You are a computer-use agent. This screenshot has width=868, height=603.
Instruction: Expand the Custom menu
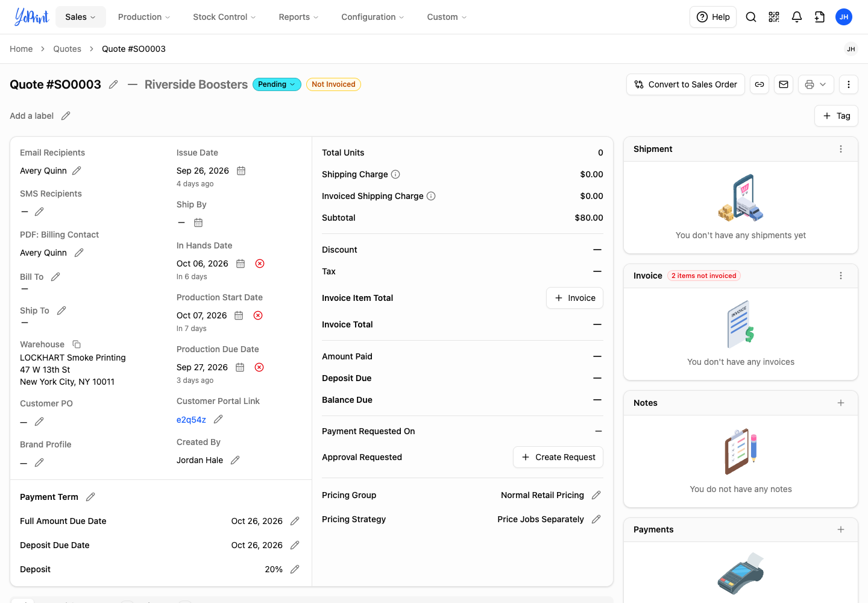447,17
